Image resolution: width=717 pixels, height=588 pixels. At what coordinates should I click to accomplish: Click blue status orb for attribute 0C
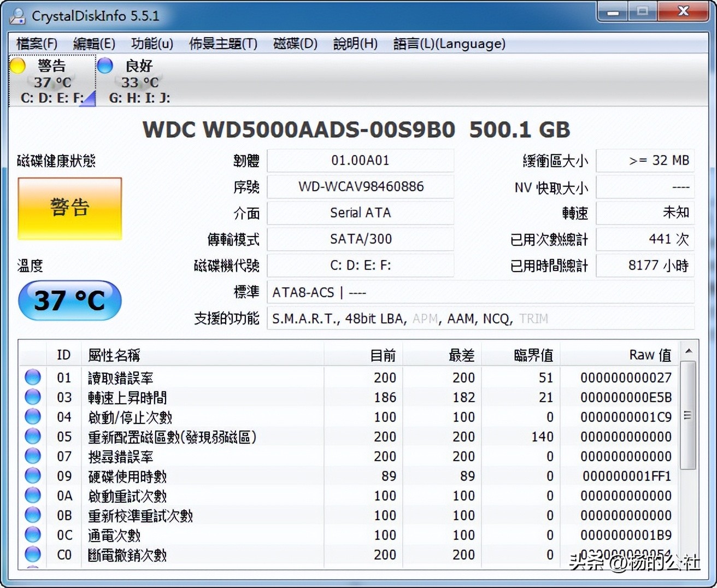point(33,534)
